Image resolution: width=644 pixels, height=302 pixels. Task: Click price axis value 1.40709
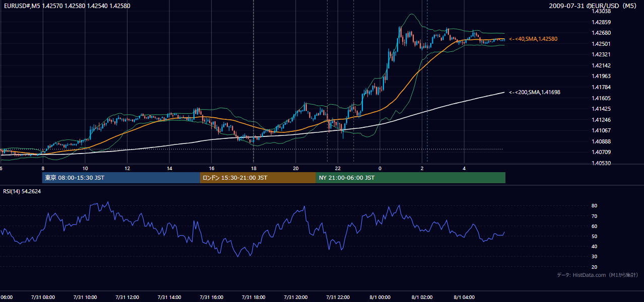click(601, 152)
